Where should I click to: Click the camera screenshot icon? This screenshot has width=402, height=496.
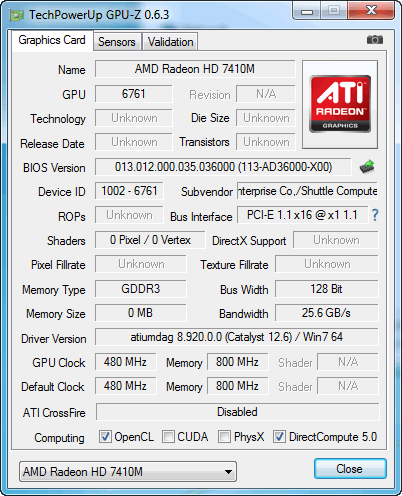coord(375,40)
